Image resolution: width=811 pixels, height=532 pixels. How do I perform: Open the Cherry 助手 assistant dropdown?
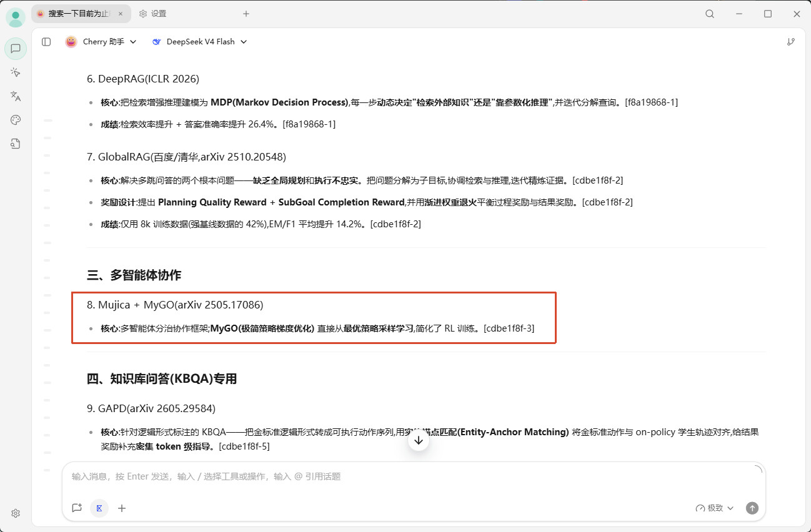(x=100, y=42)
